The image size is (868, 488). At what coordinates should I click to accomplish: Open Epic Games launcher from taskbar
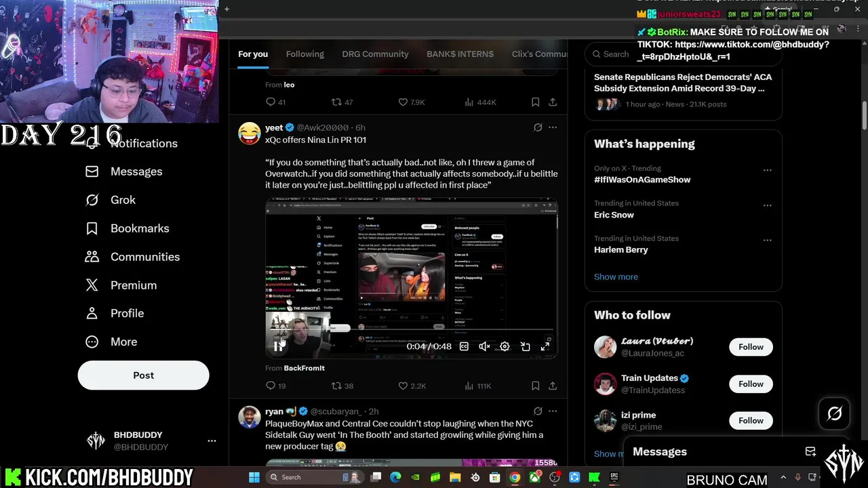614,477
